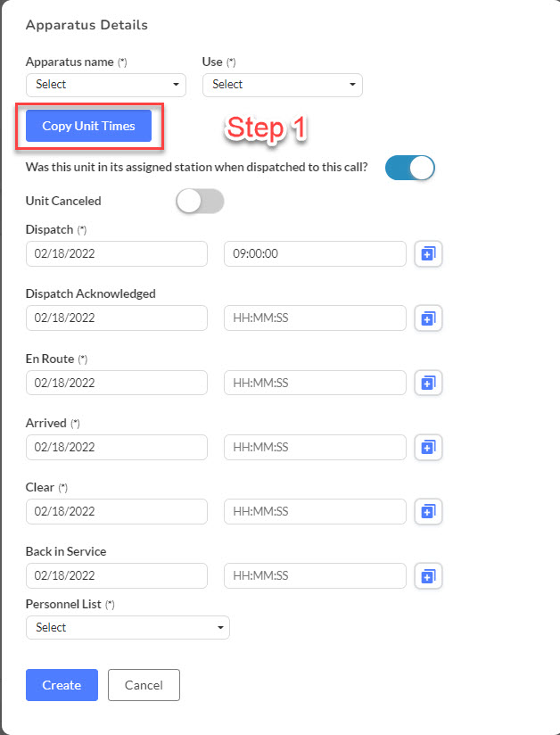Click the Dispatch date field
Viewport: 560px width, 735px height.
pyautogui.click(x=117, y=253)
